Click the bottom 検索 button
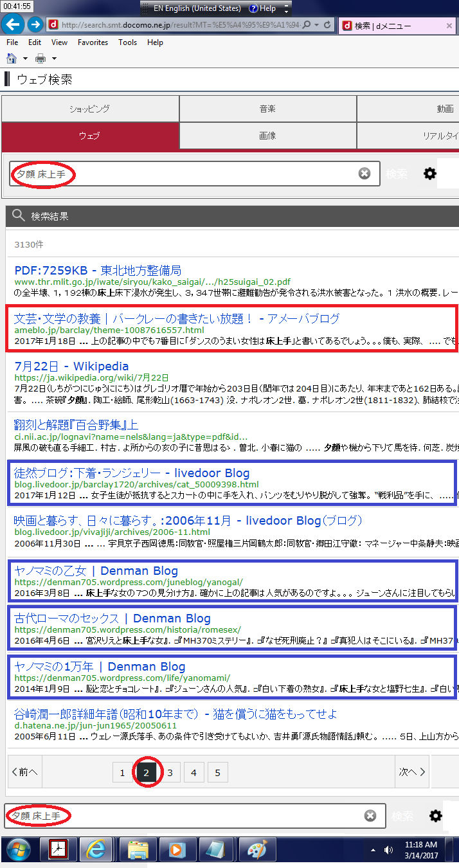459x868 pixels. coord(403,816)
